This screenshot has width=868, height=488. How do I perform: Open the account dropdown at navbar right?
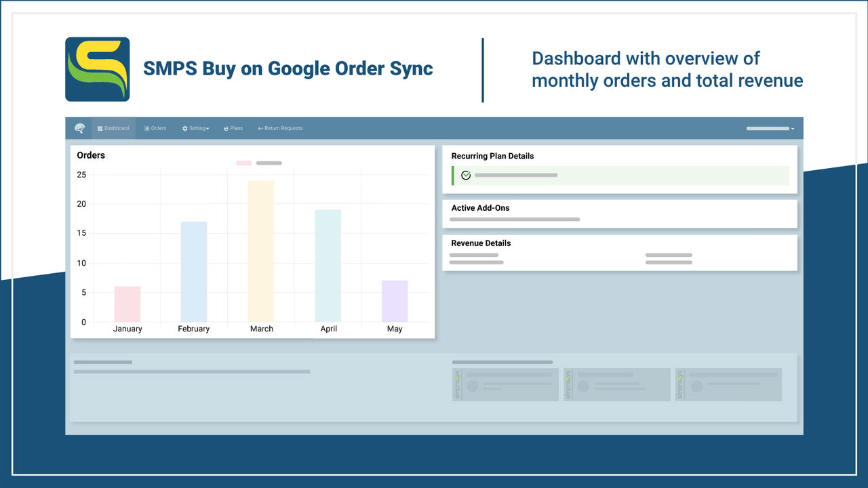click(x=770, y=128)
